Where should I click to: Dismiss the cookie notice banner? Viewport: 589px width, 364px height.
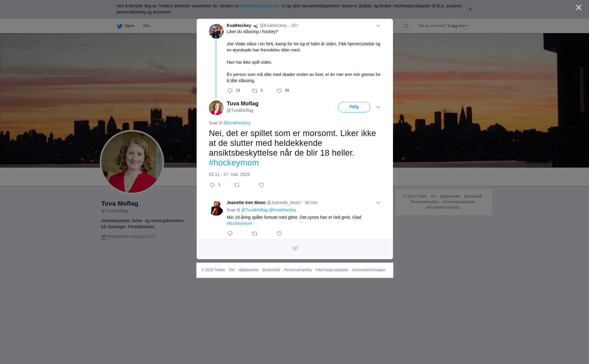470,9
